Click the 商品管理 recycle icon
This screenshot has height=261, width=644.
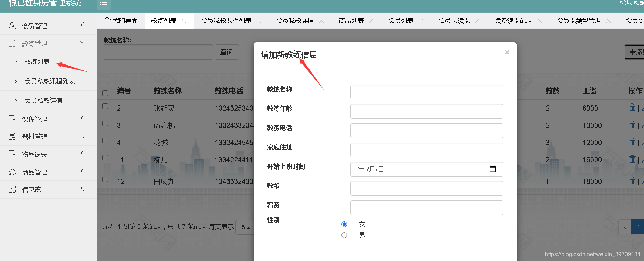[x=12, y=172]
